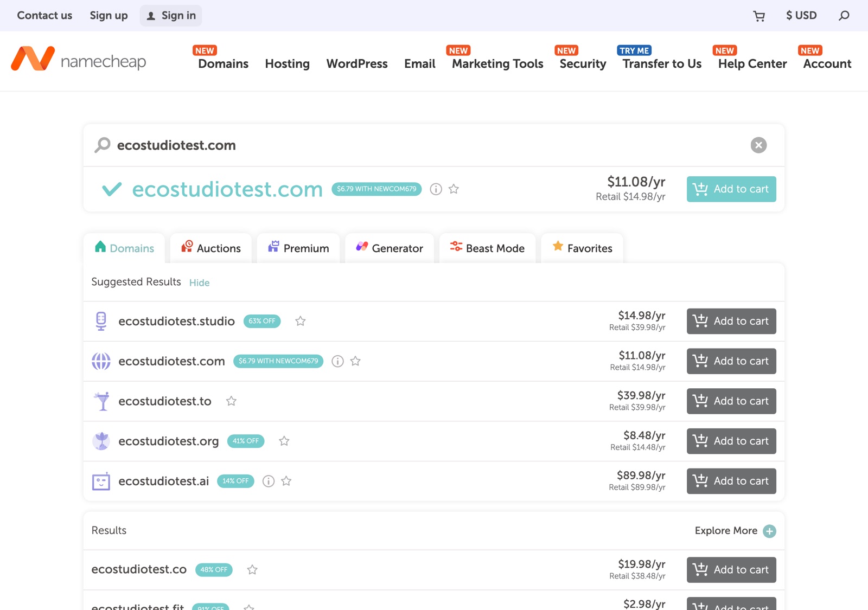The height and width of the screenshot is (610, 868).
Task: Add ecostudiotest.org to cart
Action: [x=731, y=441]
